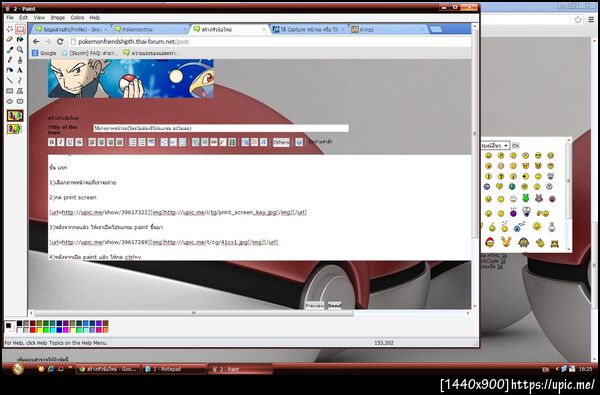Pick dark red from Paint palette top row
Viewport: 600px width, 395px height.
(33, 323)
